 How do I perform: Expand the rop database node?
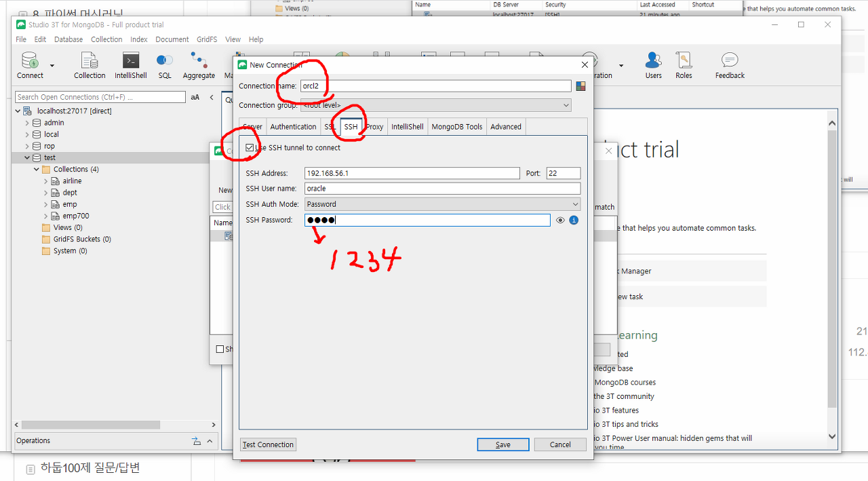click(x=28, y=146)
